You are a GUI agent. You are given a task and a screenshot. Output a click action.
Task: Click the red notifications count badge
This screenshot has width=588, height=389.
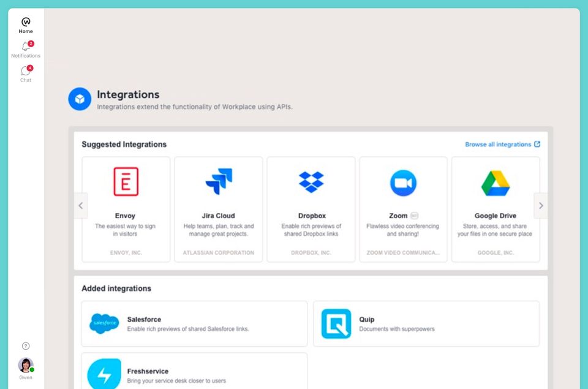[x=31, y=43]
